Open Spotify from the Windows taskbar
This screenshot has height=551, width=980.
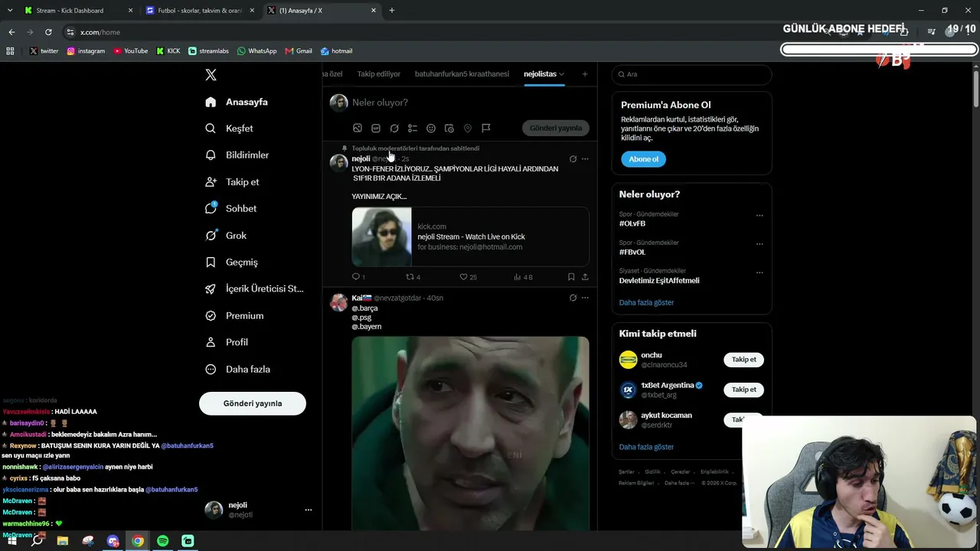[163, 541]
